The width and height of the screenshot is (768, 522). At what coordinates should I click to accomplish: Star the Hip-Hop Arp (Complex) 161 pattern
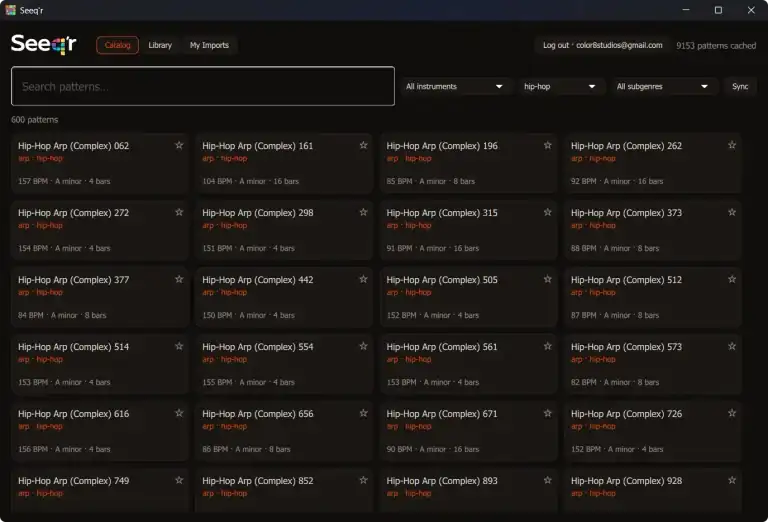(x=363, y=145)
